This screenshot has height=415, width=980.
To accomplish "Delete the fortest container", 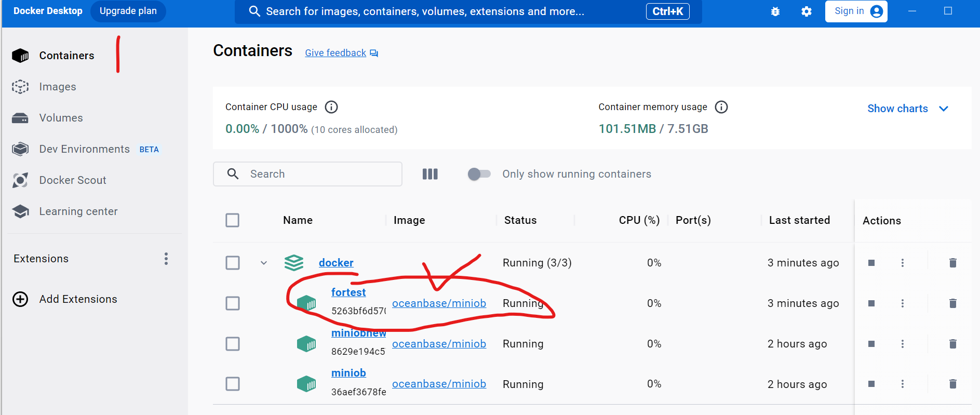I will click(953, 303).
